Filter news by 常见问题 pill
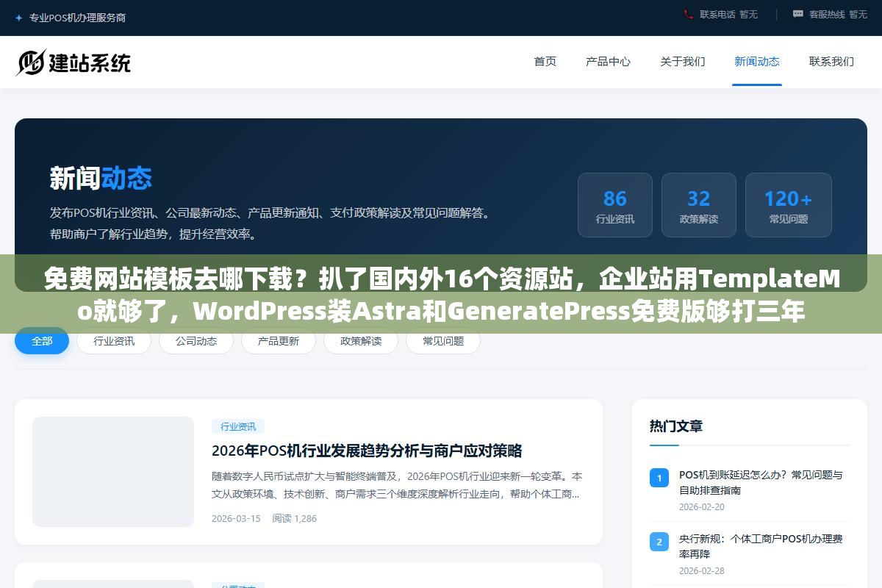 (443, 341)
